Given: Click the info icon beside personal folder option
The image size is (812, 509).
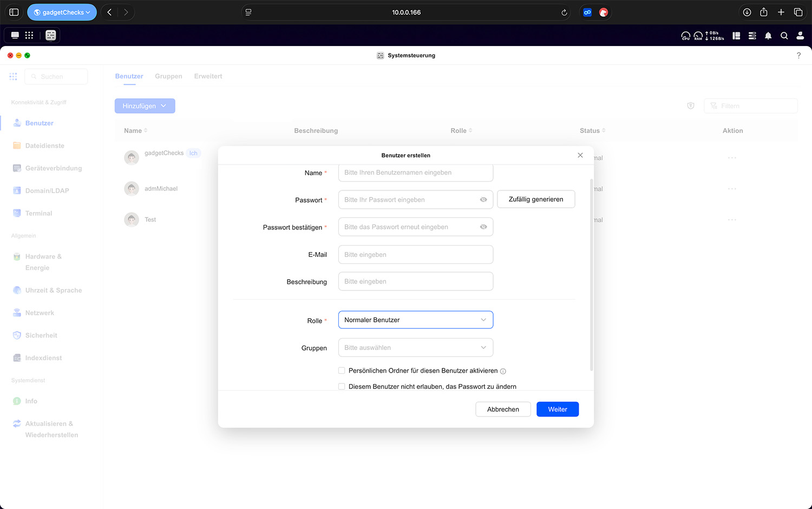Looking at the screenshot, I should coord(503,371).
